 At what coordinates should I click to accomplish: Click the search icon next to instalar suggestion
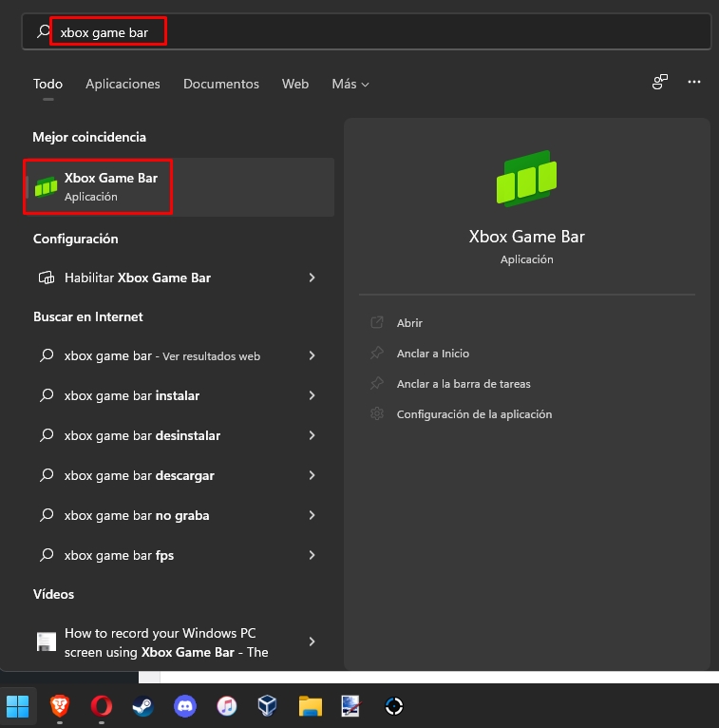[47, 395]
